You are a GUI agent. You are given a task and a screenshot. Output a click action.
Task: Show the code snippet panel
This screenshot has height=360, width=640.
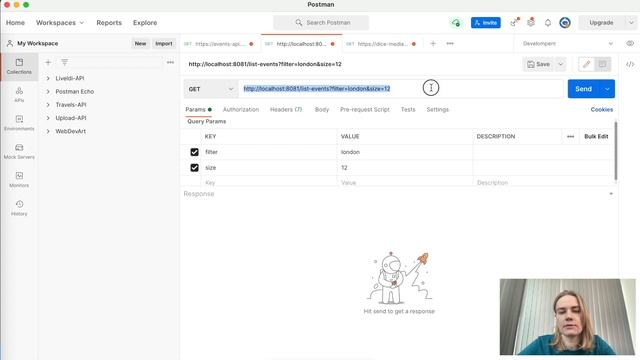(630, 64)
